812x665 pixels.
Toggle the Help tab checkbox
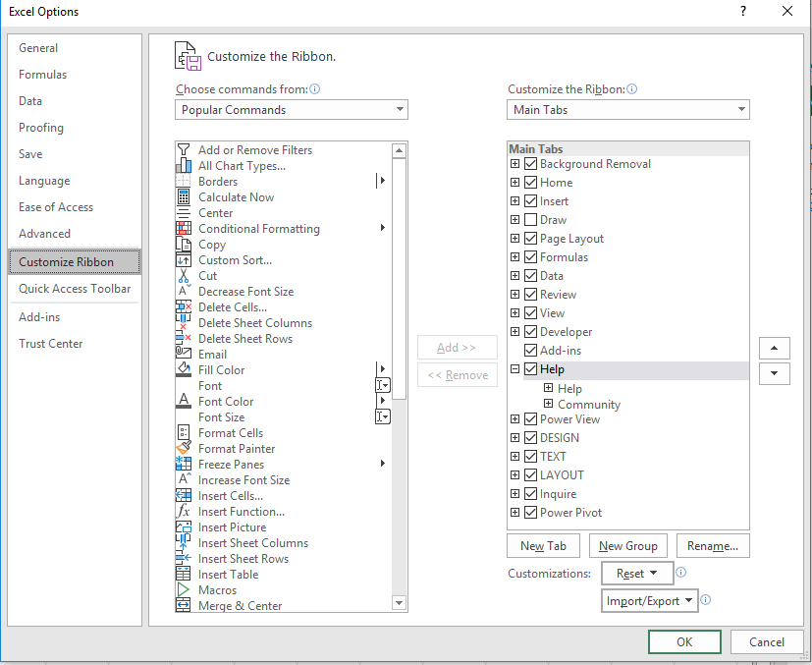click(530, 368)
